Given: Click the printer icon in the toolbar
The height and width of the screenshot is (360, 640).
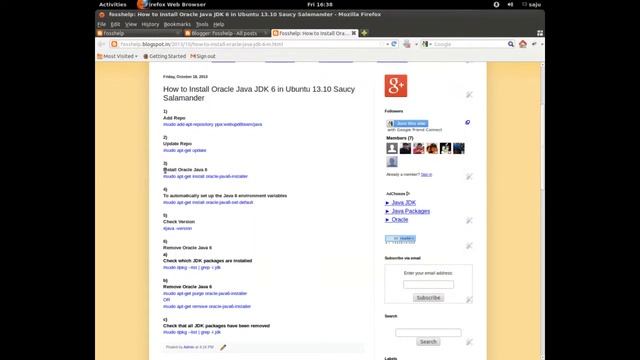Looking at the screenshot, I should (407, 44).
